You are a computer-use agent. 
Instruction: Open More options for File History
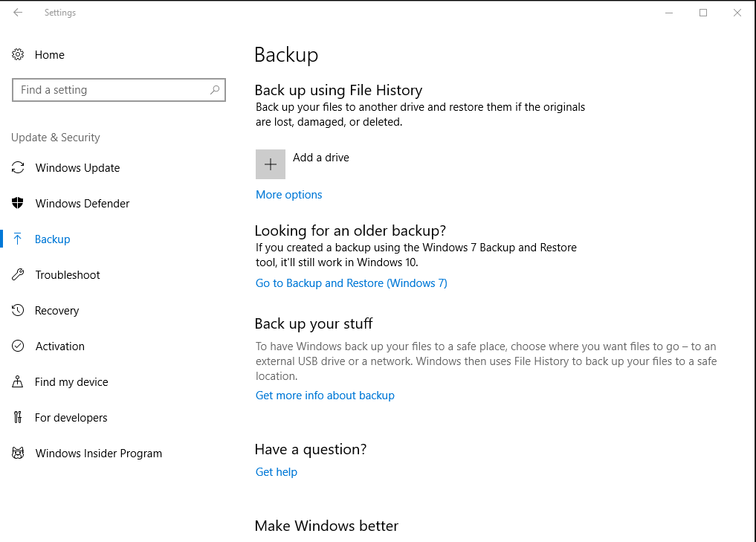[288, 194]
